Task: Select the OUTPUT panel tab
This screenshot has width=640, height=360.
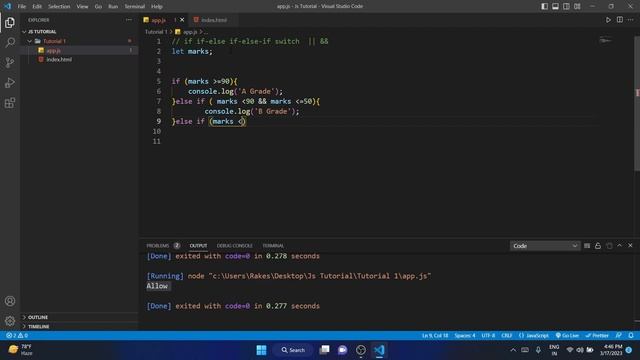Action: [198, 246]
